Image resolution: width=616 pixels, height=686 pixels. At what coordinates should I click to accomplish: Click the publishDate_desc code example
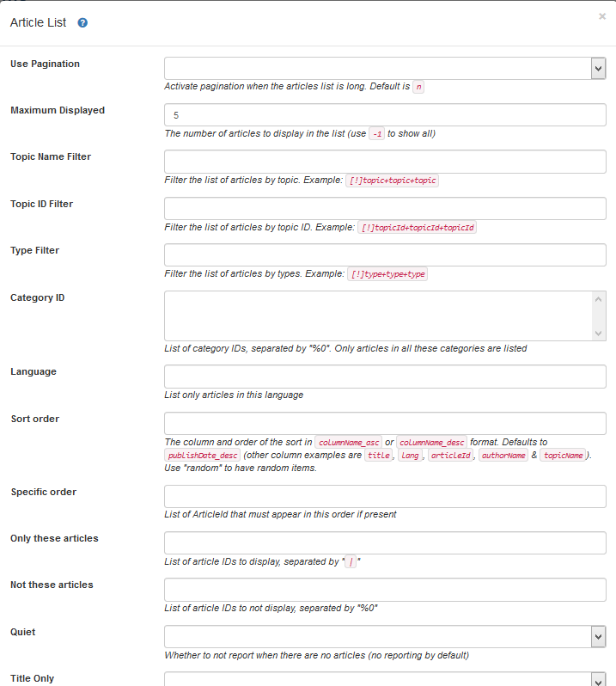[203, 455]
